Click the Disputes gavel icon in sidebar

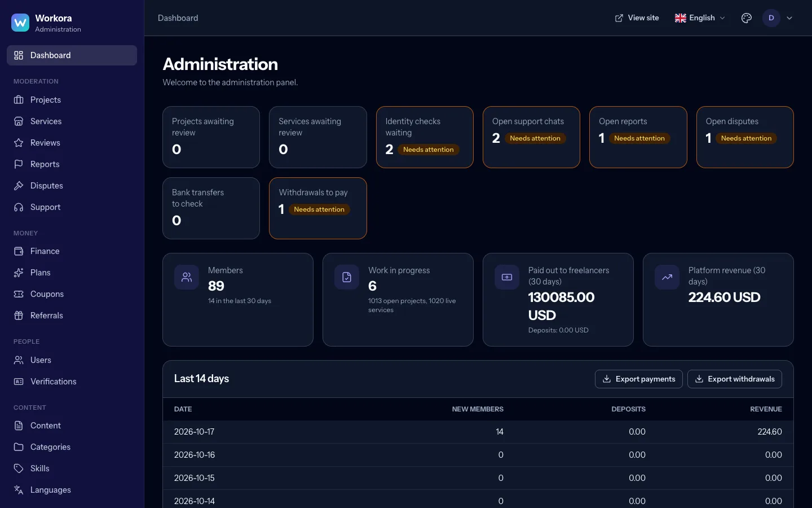[19, 186]
